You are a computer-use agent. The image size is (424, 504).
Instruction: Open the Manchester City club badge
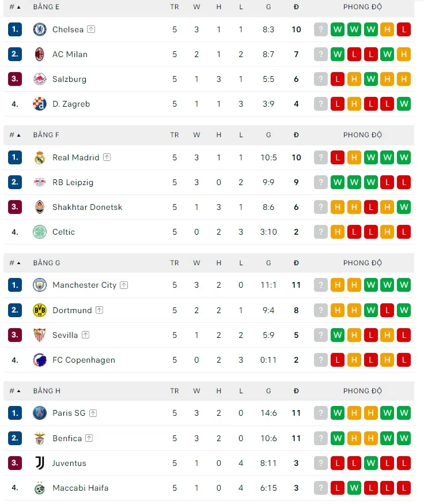[39, 285]
